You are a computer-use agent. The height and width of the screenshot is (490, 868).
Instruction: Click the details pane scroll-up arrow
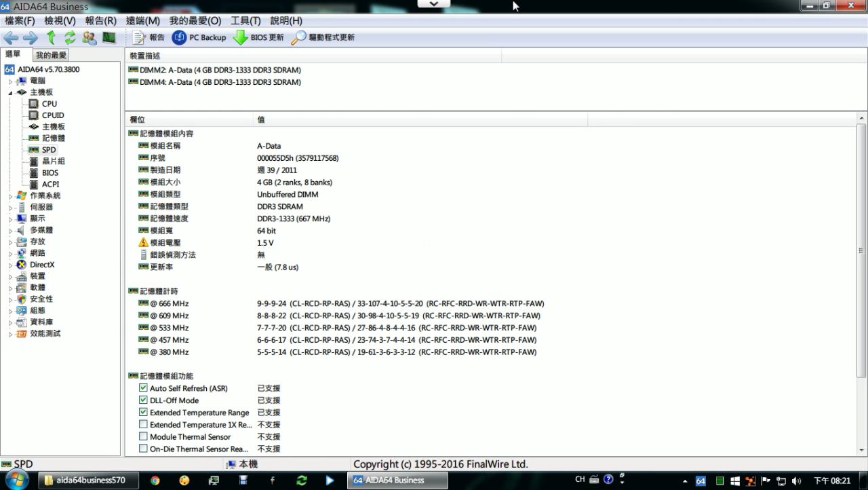tap(862, 118)
